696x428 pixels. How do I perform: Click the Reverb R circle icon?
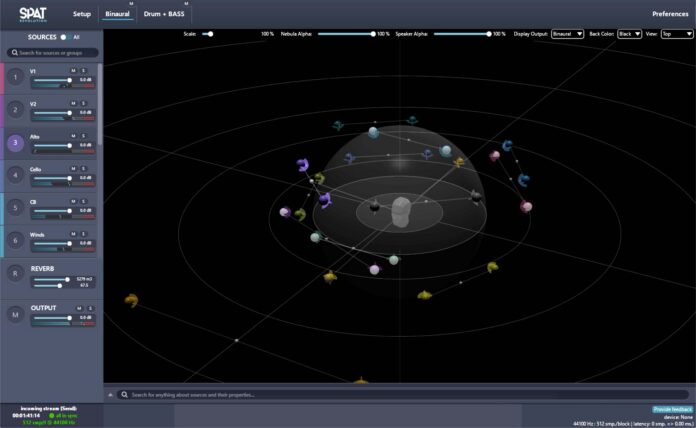pyautogui.click(x=16, y=273)
